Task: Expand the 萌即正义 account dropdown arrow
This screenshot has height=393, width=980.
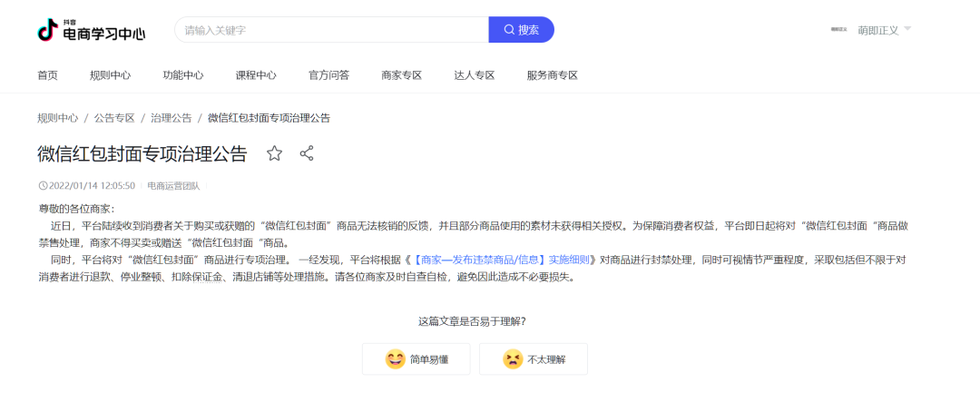Action: (x=907, y=29)
